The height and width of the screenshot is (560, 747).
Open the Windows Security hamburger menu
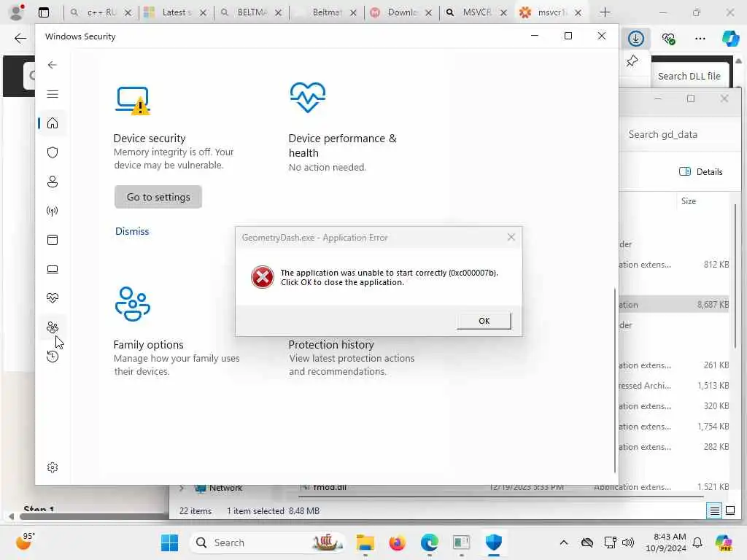coord(53,94)
